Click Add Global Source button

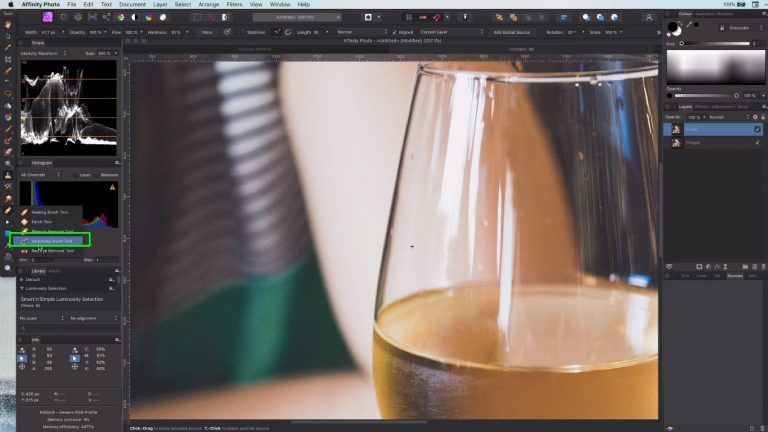[511, 32]
